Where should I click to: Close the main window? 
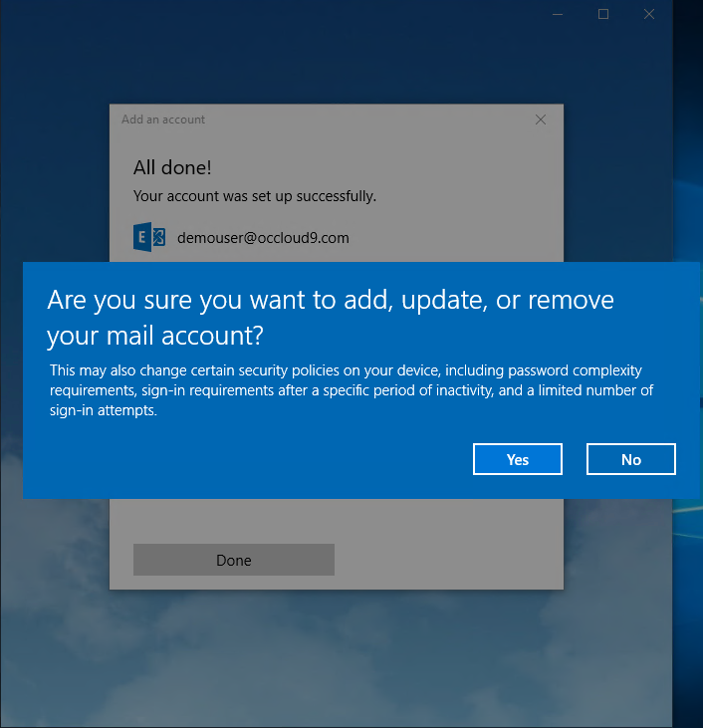pos(649,14)
